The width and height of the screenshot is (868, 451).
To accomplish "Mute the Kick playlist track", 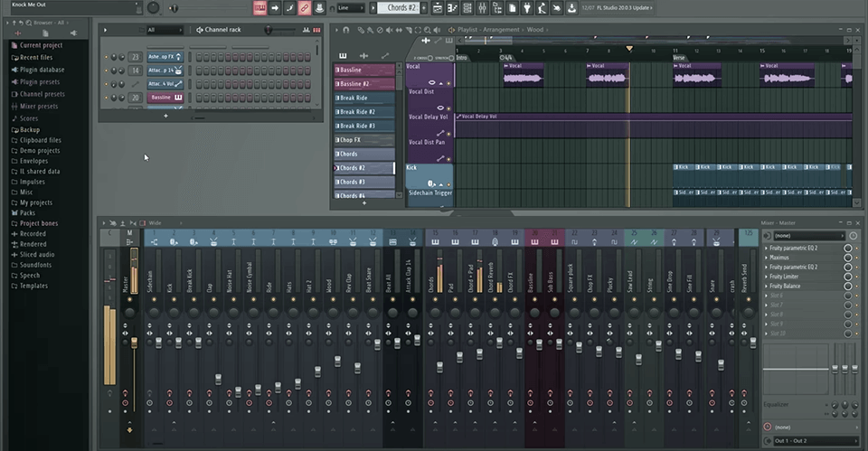I will [448, 184].
